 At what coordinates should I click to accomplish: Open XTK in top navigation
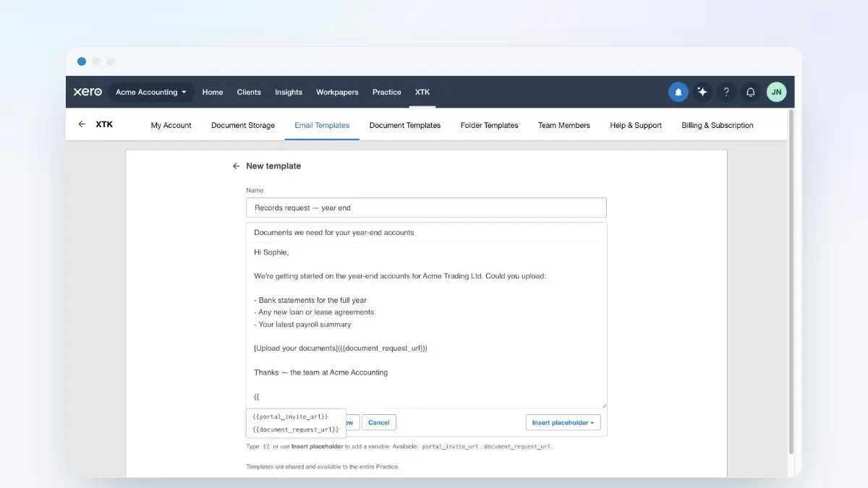422,92
